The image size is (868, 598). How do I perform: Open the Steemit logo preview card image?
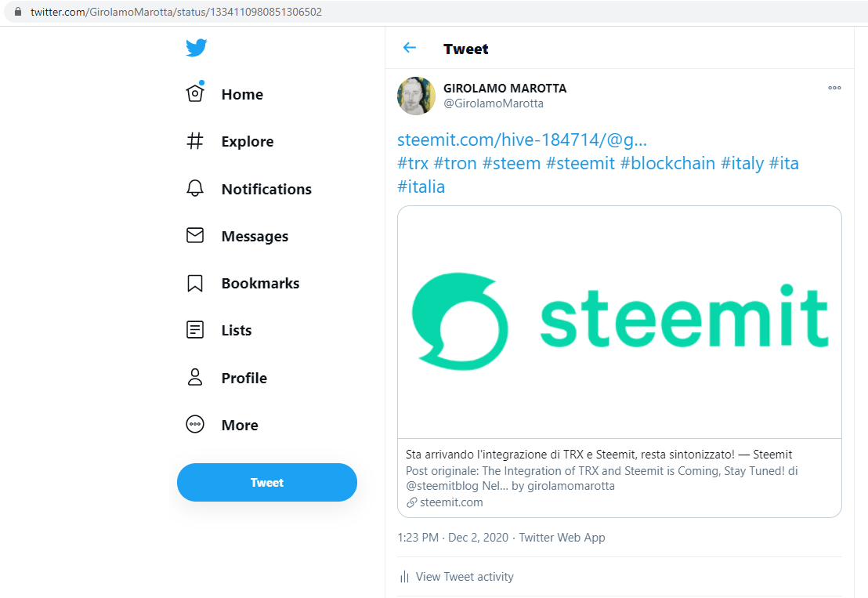coord(619,321)
